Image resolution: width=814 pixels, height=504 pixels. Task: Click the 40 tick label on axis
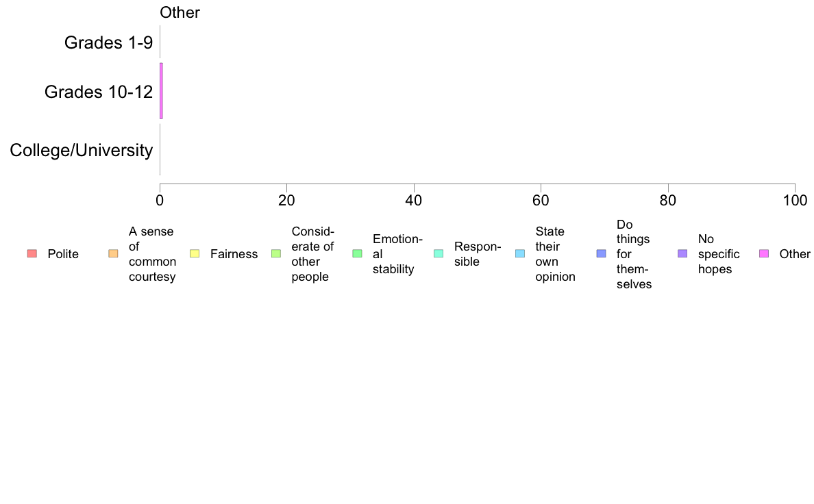click(x=414, y=201)
